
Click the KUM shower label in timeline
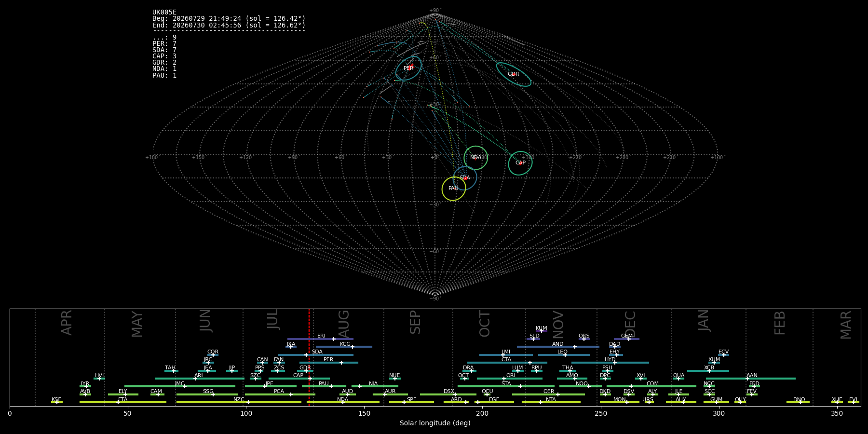pos(542,328)
